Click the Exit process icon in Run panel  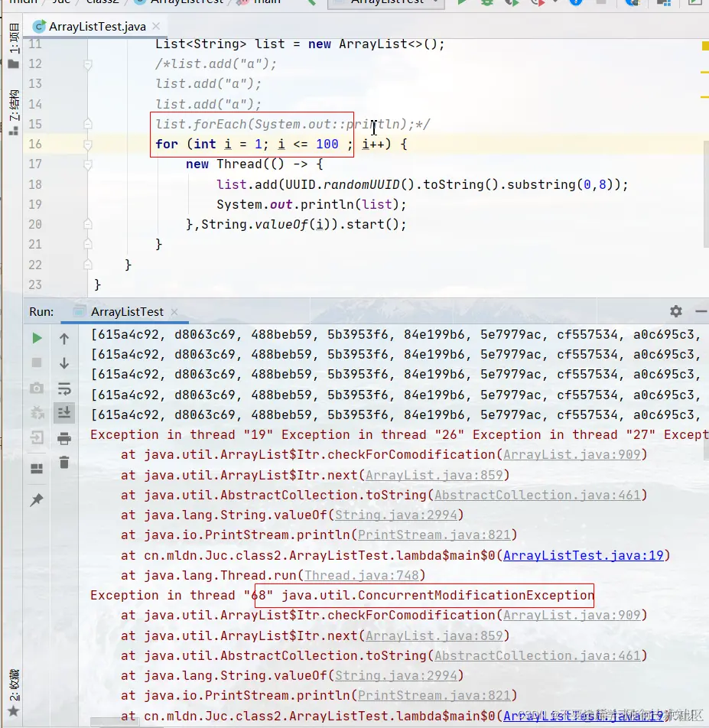pyautogui.click(x=37, y=437)
